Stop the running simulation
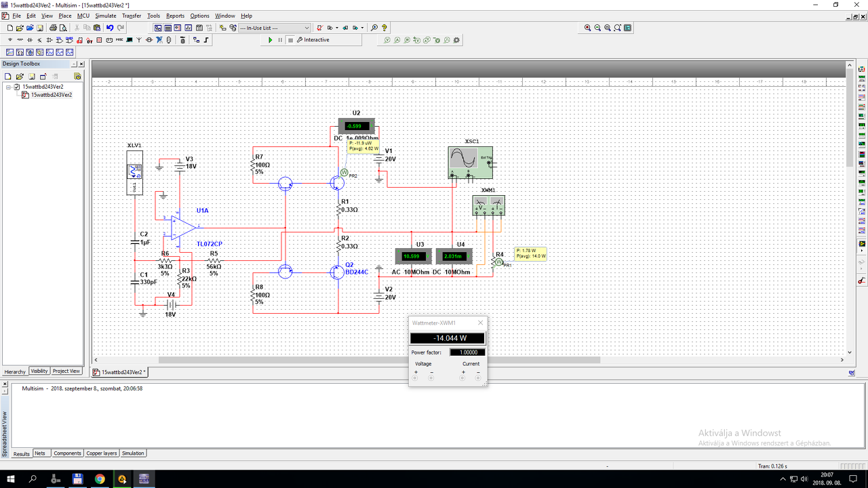The width and height of the screenshot is (868, 488). tap(290, 40)
